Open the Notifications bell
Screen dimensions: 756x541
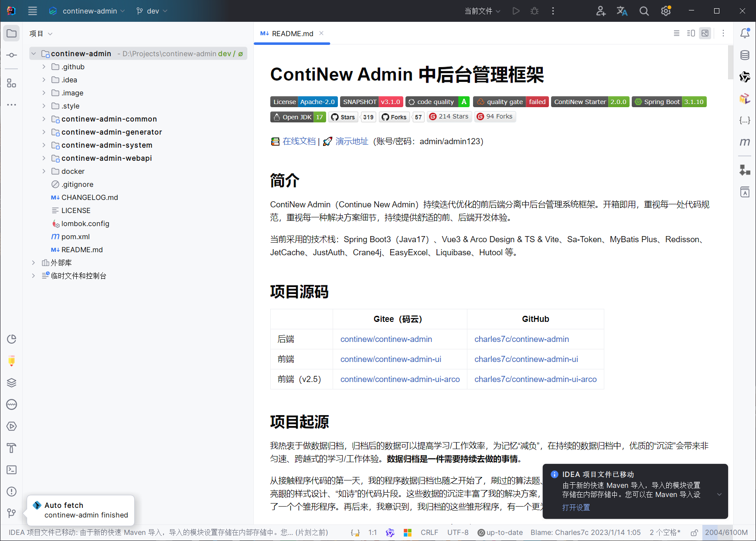pyautogui.click(x=745, y=33)
